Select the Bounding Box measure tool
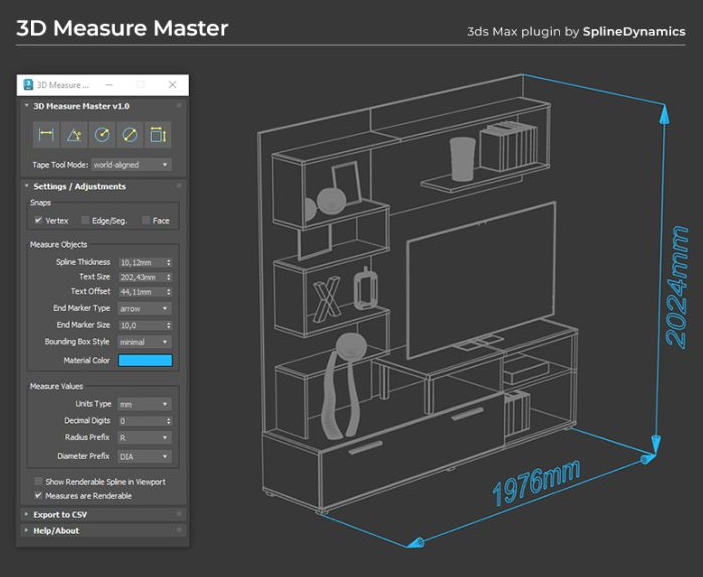703x577 pixels. click(x=156, y=135)
